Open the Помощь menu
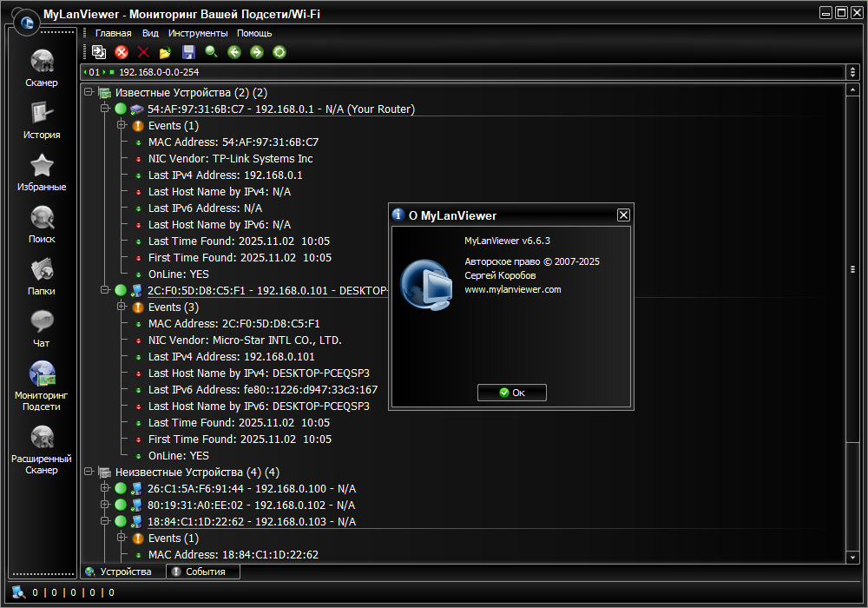Viewport: 868px width, 608px height. pos(254,33)
